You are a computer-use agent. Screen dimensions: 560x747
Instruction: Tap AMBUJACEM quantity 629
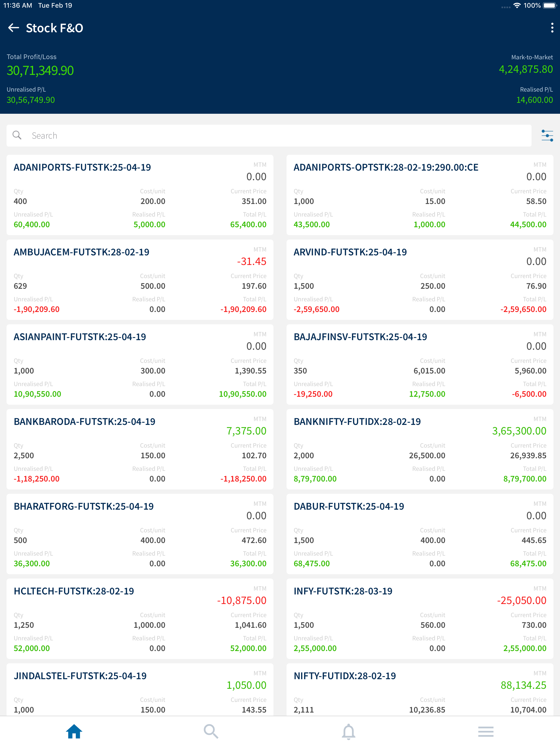coord(20,286)
